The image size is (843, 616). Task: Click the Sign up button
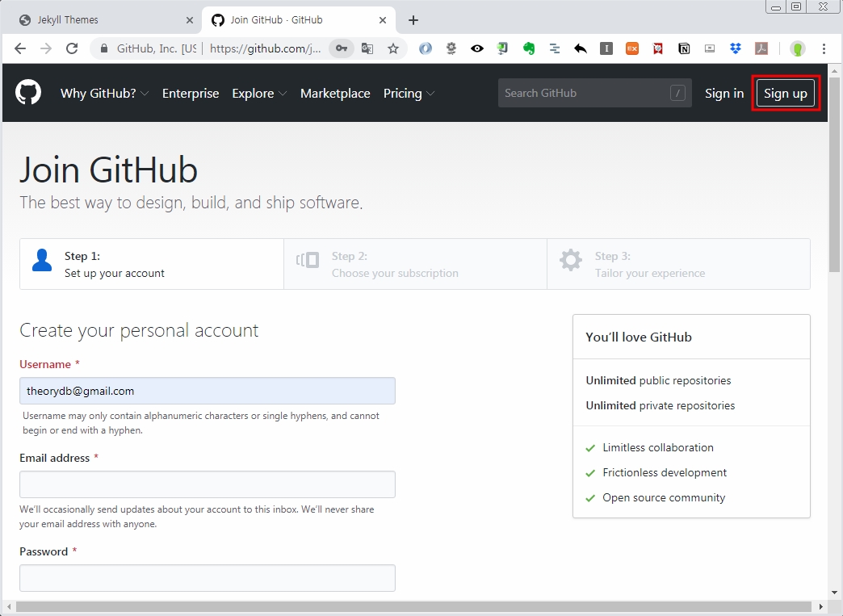785,93
